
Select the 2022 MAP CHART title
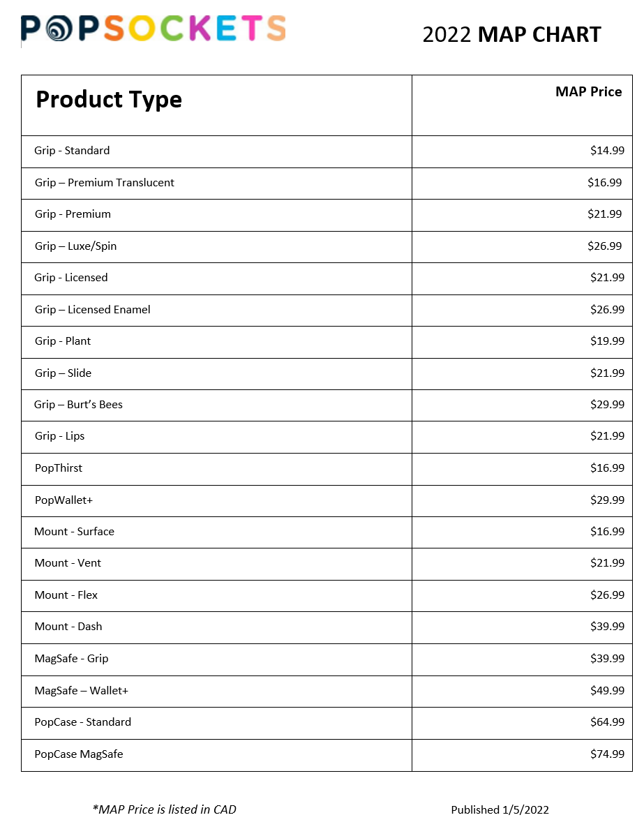point(511,34)
